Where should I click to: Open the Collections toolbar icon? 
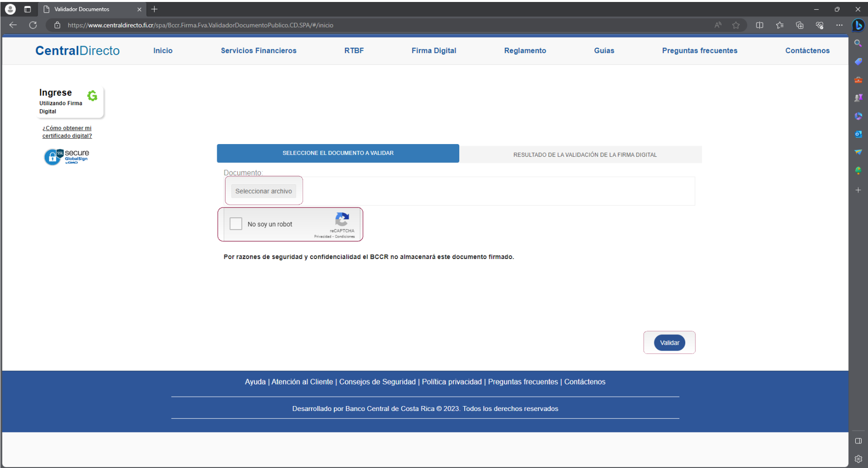pyautogui.click(x=800, y=25)
